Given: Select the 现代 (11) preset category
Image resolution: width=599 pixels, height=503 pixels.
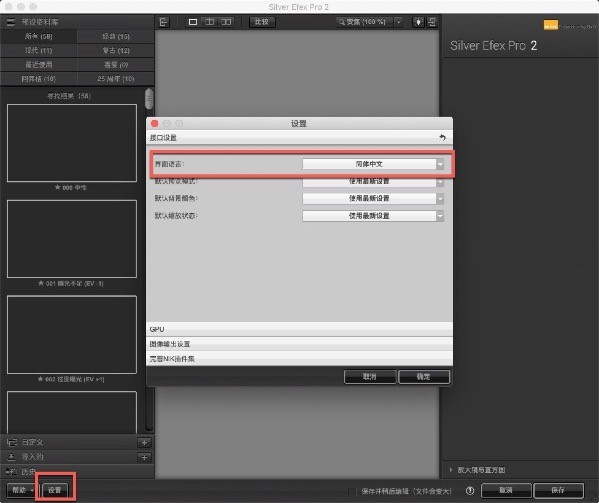Looking at the screenshot, I should click(x=39, y=50).
